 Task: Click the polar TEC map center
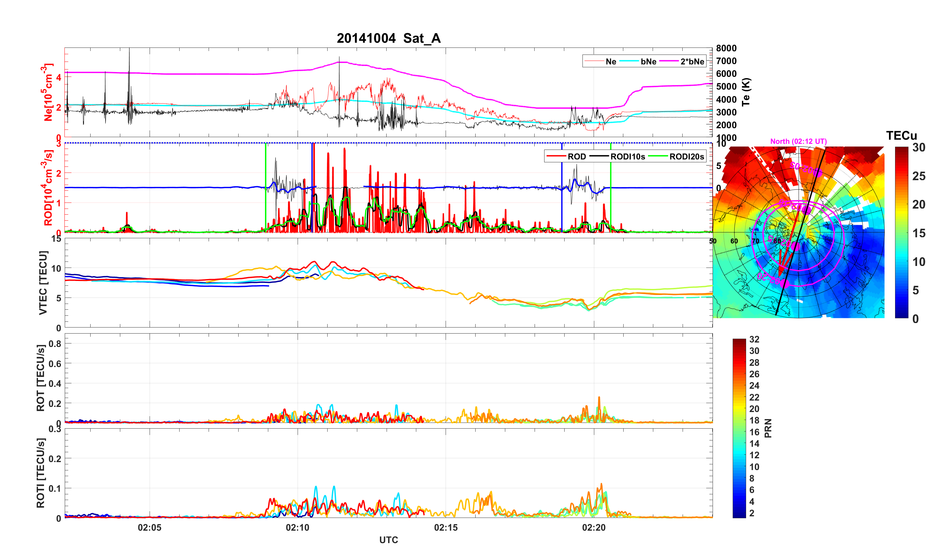799,232
